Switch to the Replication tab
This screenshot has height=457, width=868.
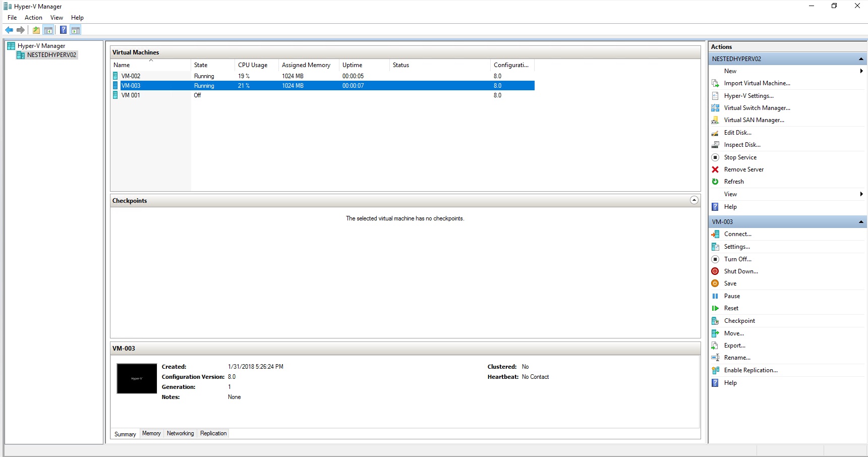point(213,433)
